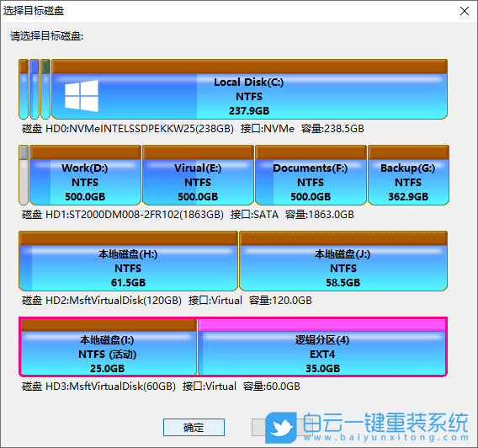The height and width of the screenshot is (448, 478).
Task: Click the 确定 button
Action: pyautogui.click(x=194, y=427)
